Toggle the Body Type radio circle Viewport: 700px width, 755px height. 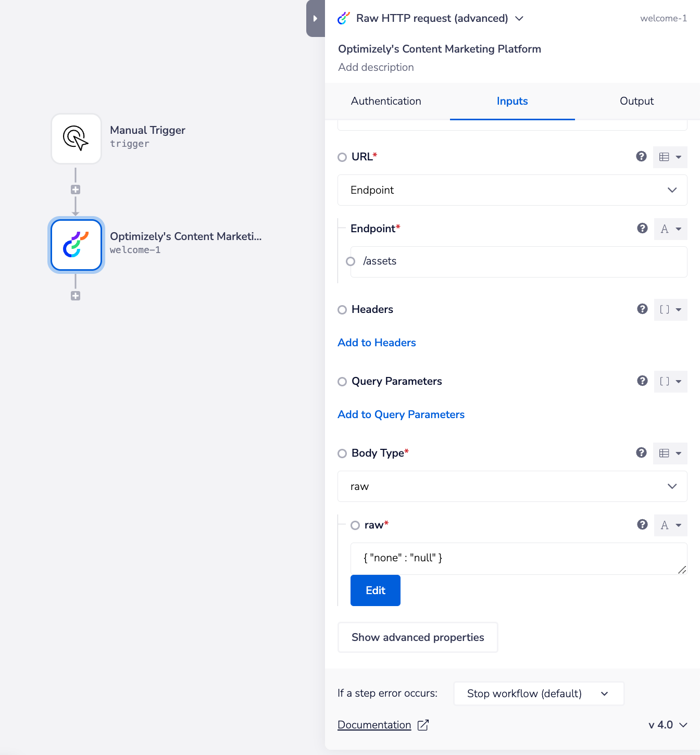coord(342,454)
